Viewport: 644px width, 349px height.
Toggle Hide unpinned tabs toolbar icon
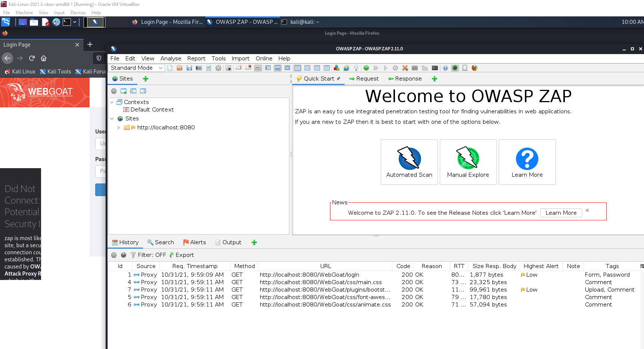point(248,68)
